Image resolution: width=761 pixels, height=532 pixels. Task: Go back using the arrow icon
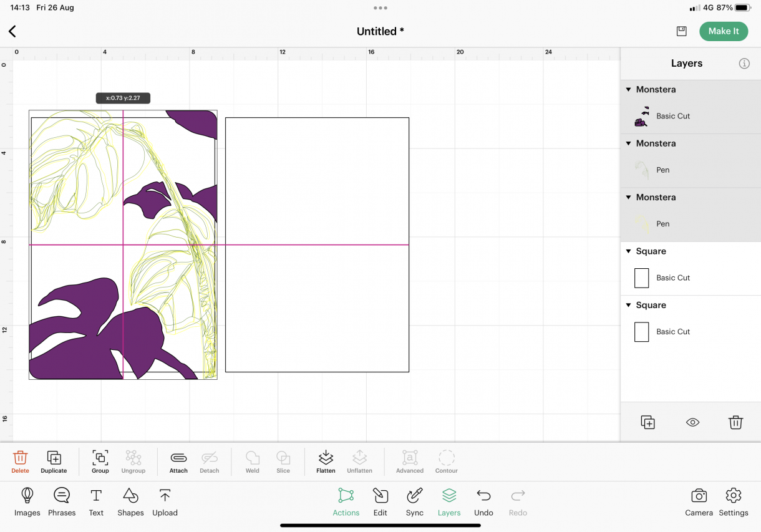12,31
